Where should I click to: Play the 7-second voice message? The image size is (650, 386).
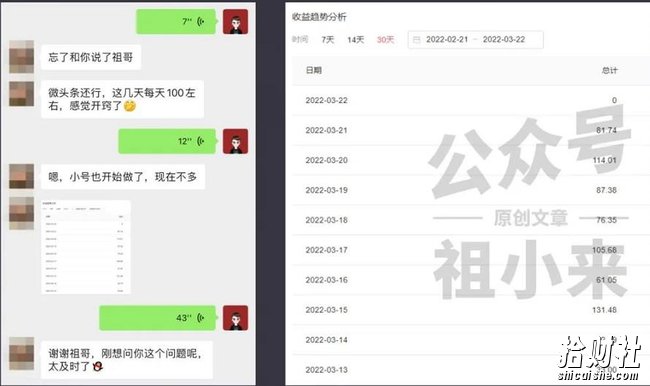[x=176, y=22]
